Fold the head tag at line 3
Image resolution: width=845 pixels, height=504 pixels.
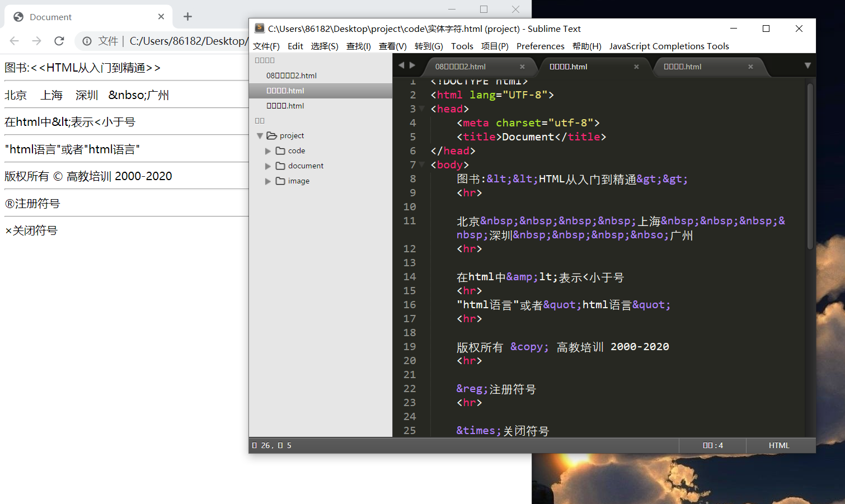coord(421,109)
